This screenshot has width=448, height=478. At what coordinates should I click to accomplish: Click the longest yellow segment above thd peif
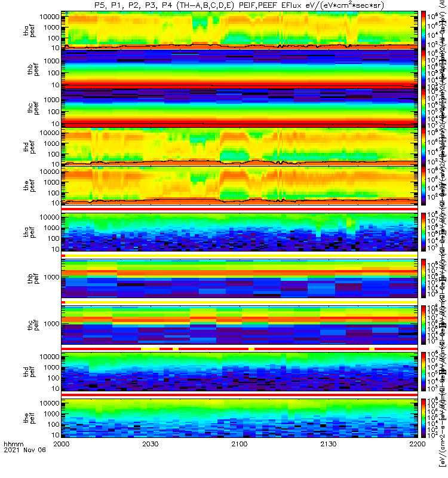(x=151, y=349)
